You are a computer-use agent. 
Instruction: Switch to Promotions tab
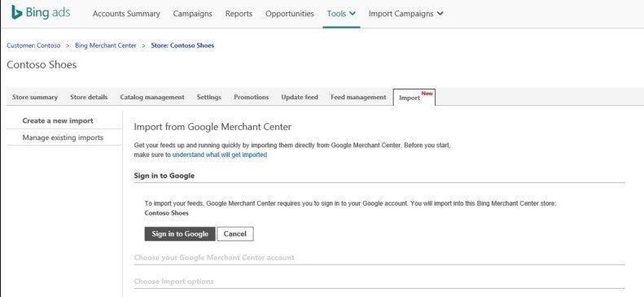[251, 97]
